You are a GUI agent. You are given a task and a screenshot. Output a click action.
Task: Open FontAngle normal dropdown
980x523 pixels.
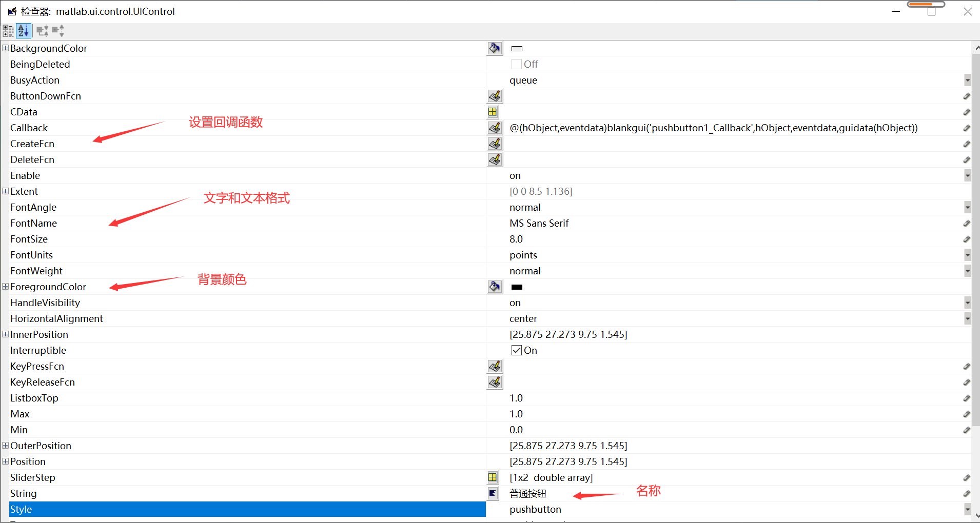tap(968, 207)
